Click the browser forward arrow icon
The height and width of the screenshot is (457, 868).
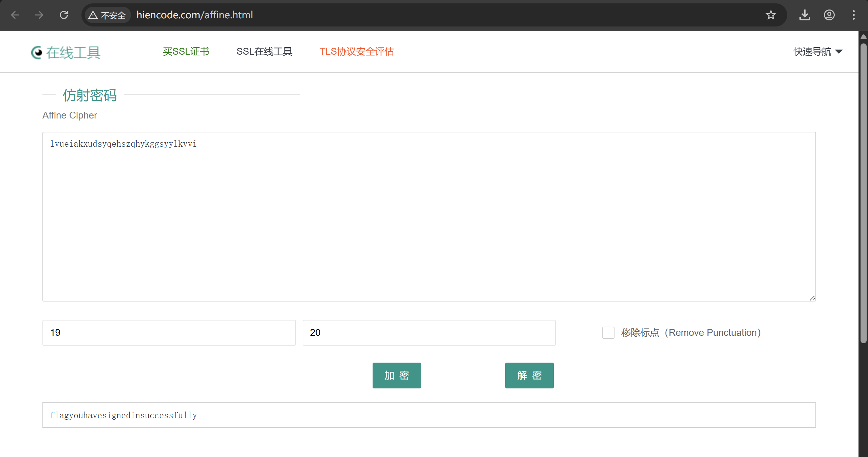click(x=39, y=15)
